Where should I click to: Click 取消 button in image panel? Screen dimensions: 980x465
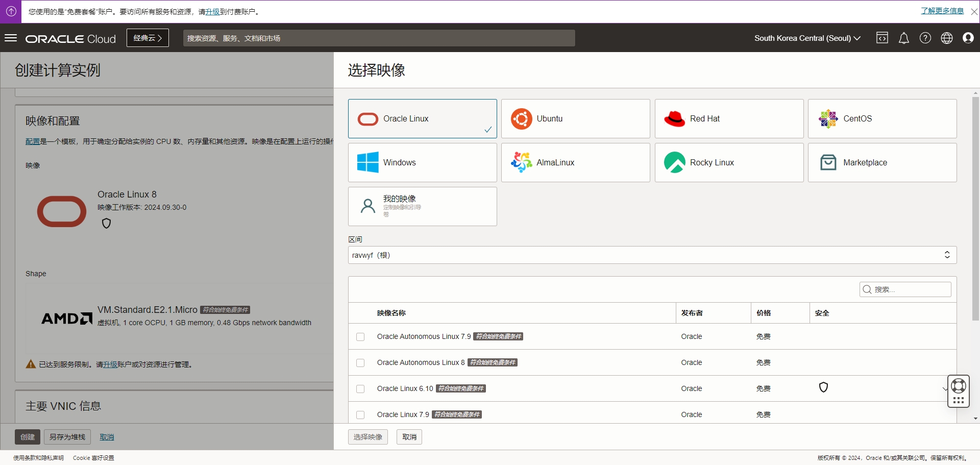click(x=409, y=437)
